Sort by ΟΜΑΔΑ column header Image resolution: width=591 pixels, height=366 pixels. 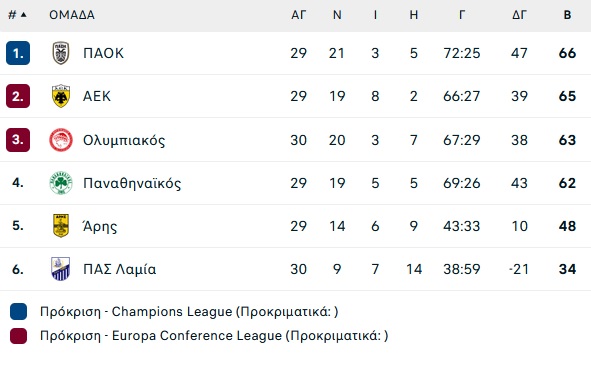72,15
